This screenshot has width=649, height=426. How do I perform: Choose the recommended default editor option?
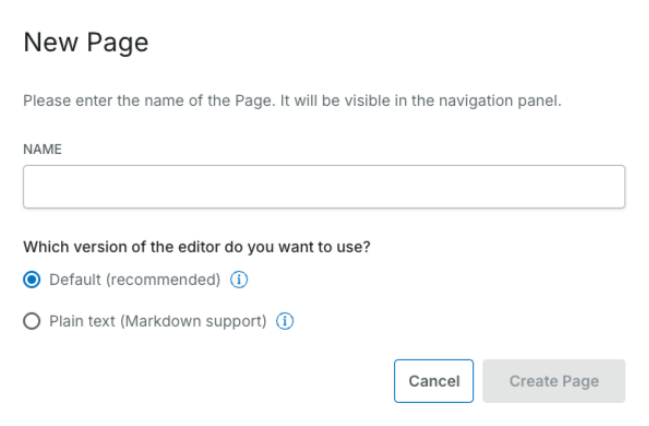[x=32, y=280]
